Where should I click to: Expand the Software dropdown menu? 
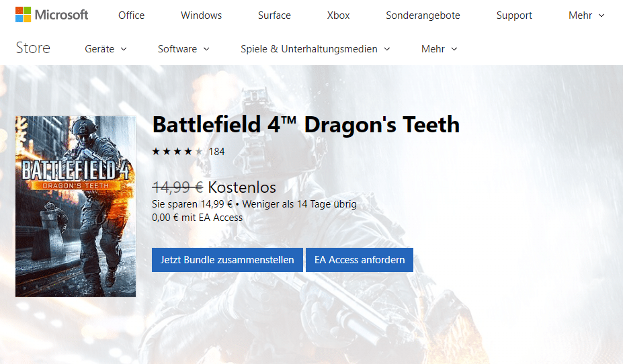[x=183, y=49]
